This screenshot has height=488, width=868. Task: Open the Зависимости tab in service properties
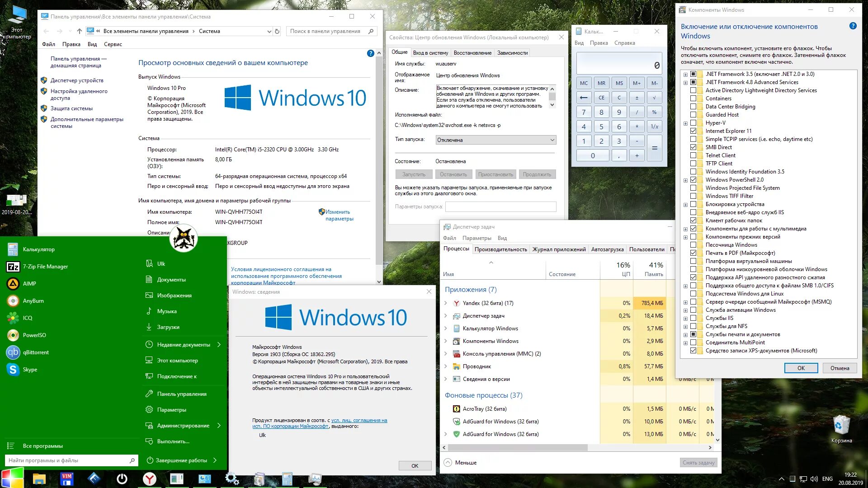(x=512, y=53)
